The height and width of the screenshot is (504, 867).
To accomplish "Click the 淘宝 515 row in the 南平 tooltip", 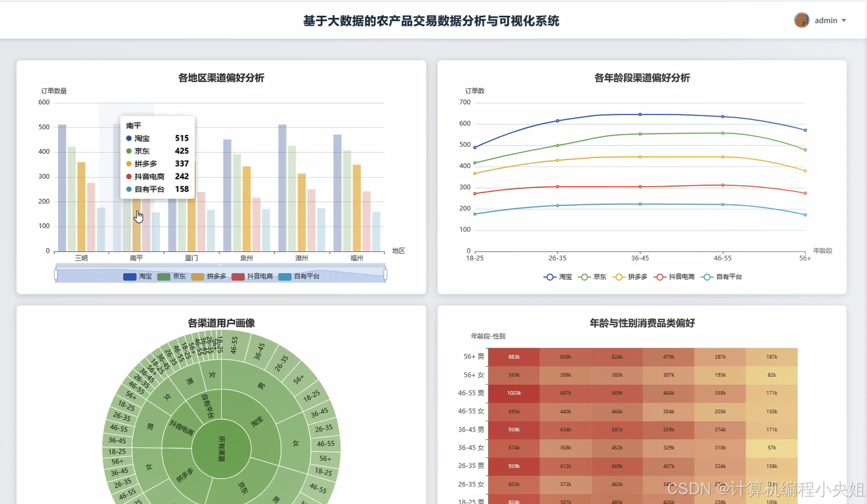I will click(158, 138).
